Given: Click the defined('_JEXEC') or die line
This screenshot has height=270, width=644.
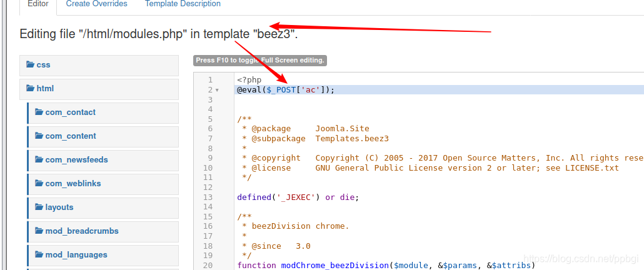Looking at the screenshot, I should point(298,197).
